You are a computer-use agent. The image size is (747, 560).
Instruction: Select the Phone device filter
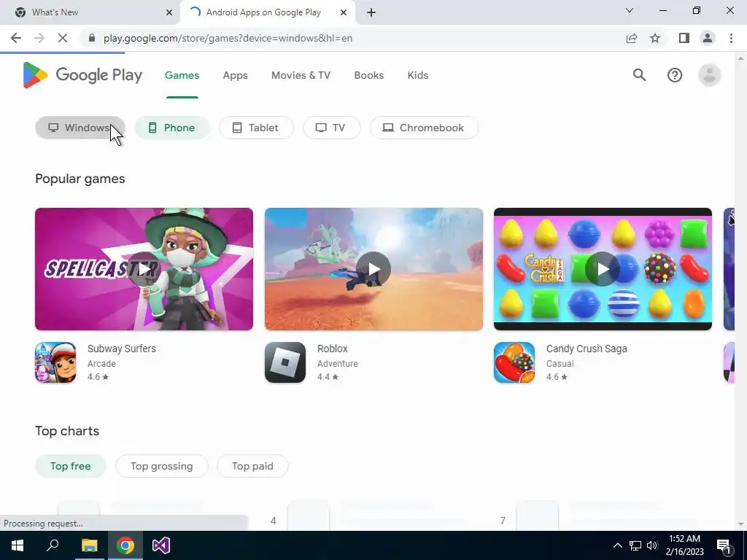pyautogui.click(x=172, y=128)
